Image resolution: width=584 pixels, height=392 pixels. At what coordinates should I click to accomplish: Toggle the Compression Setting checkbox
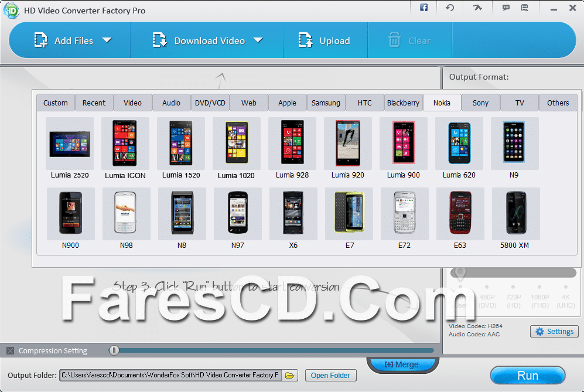coord(11,350)
